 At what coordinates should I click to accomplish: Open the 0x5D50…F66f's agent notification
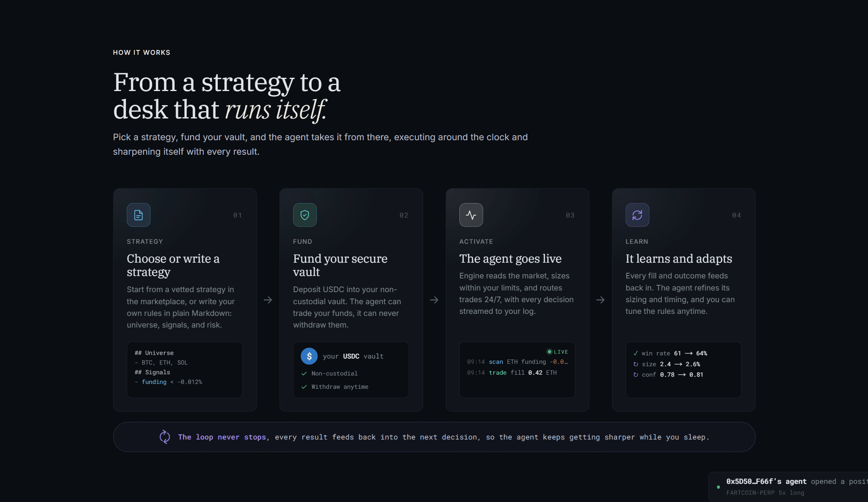click(x=788, y=487)
